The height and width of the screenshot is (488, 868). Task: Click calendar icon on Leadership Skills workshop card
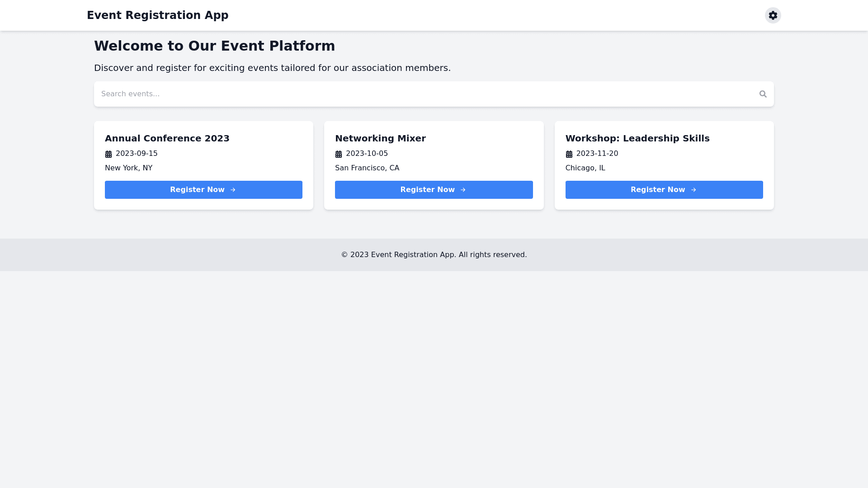click(569, 154)
